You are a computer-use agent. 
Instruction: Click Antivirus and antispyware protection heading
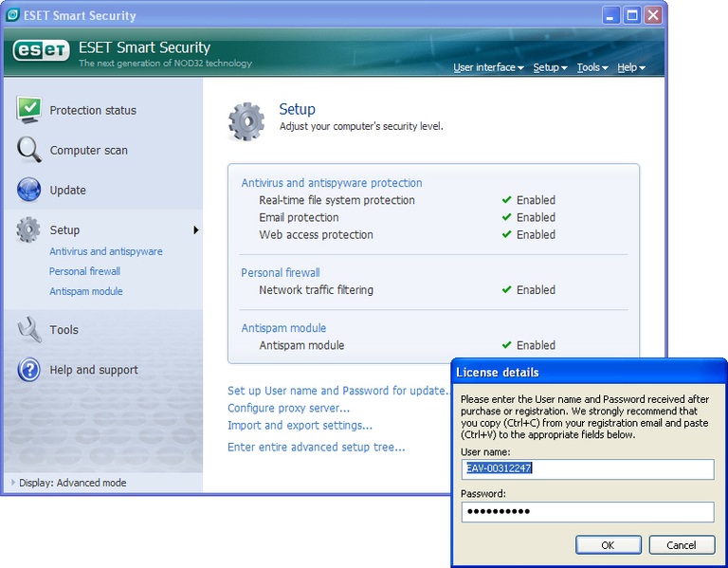(332, 182)
